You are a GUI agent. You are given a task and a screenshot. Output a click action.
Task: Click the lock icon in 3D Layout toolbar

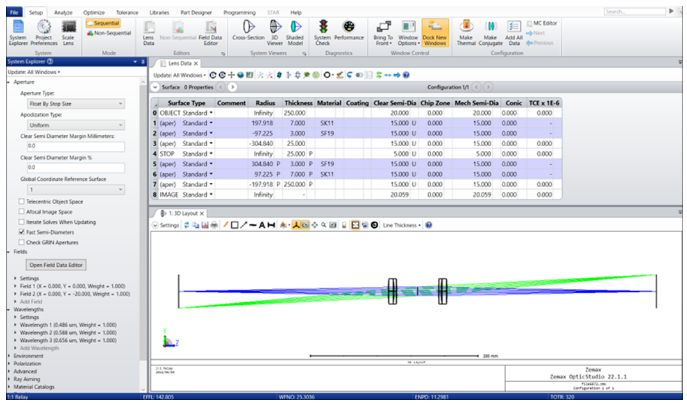click(x=344, y=225)
